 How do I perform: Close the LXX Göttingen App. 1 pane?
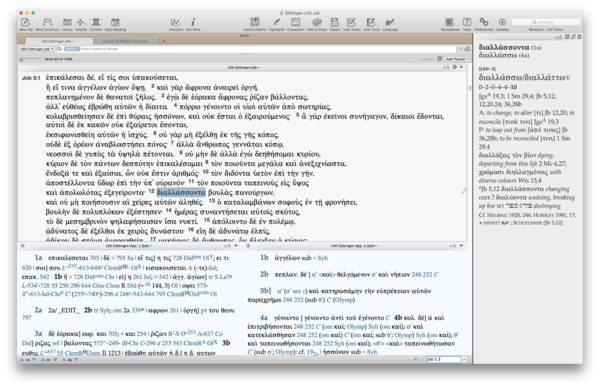23,246
